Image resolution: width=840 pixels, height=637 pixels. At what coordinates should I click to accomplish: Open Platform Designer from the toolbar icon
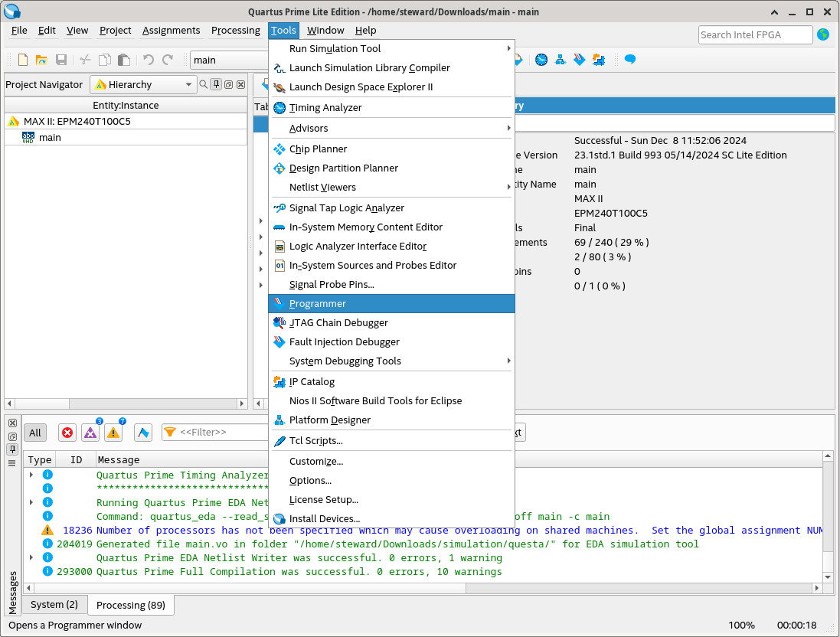pos(561,60)
